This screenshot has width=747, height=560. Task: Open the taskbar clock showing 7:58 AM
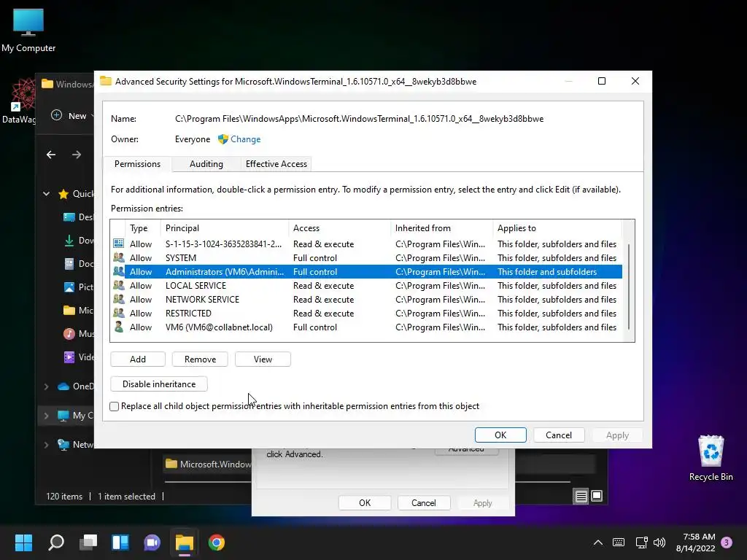pyautogui.click(x=695, y=542)
